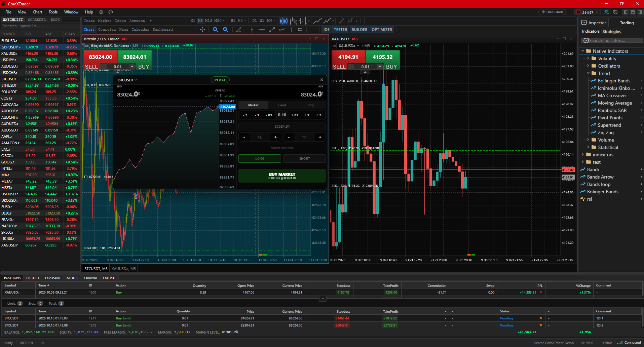
Task: Choose the Limit order type tab
Action: [282, 105]
